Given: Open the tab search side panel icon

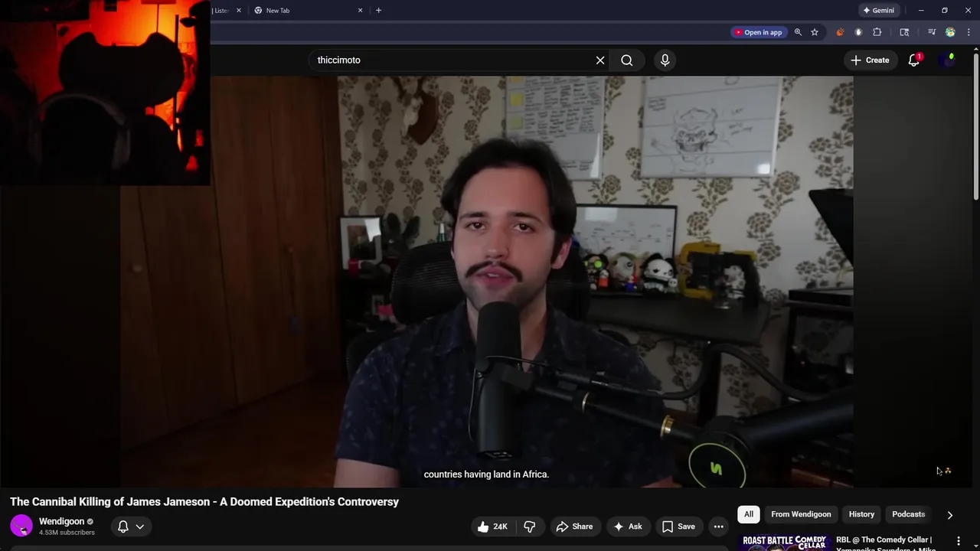Looking at the screenshot, I should [x=904, y=32].
